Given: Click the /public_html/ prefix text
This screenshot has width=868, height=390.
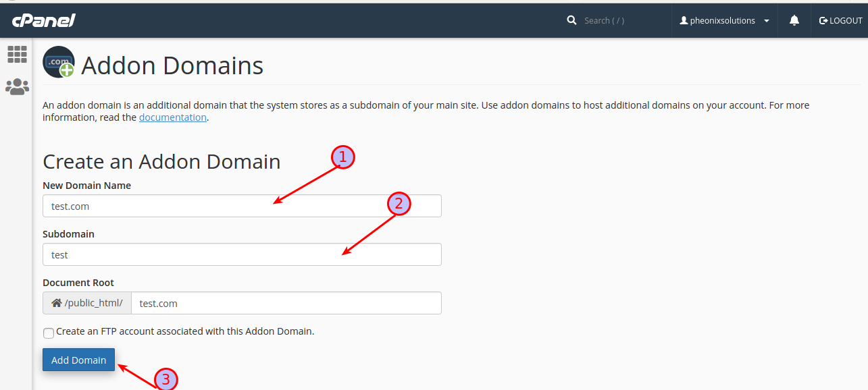Looking at the screenshot, I should click(94, 303).
